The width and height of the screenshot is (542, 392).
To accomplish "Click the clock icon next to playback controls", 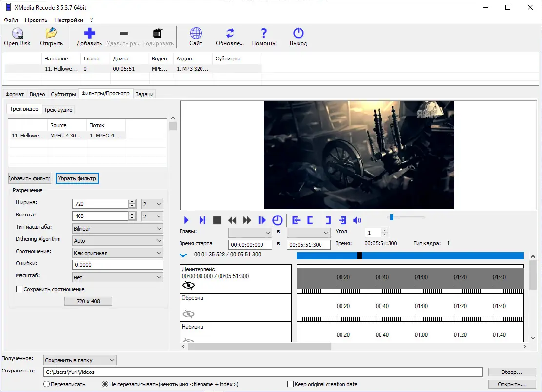I will point(277,220).
